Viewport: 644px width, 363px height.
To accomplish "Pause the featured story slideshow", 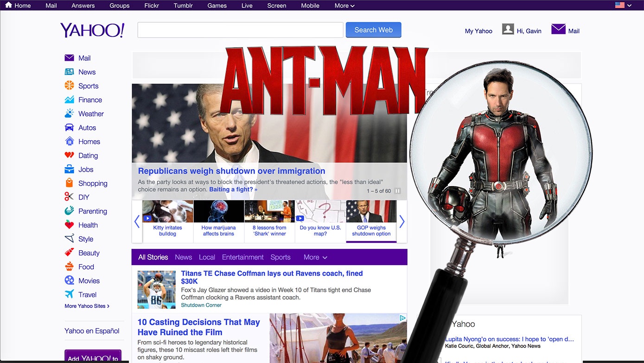I will pyautogui.click(x=397, y=191).
